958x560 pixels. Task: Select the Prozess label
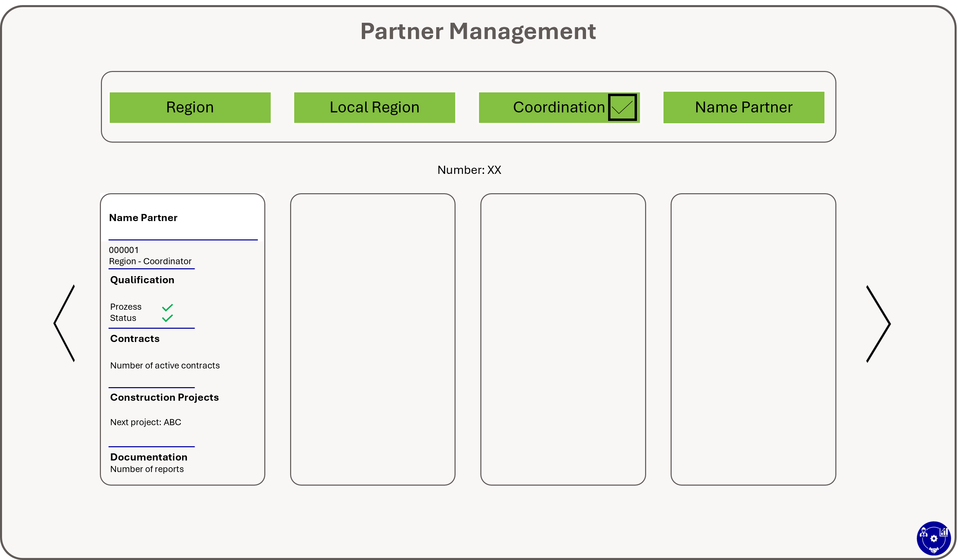[x=126, y=307]
